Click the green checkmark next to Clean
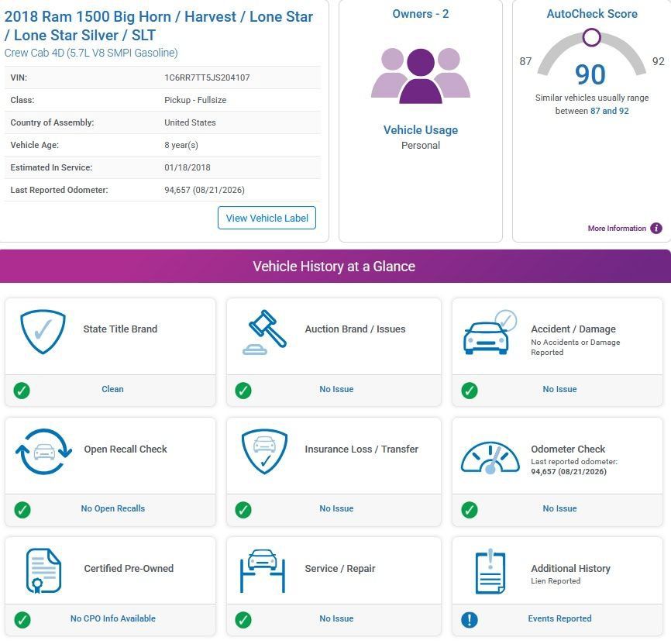Screen dimensions: 671x644 click(22, 391)
